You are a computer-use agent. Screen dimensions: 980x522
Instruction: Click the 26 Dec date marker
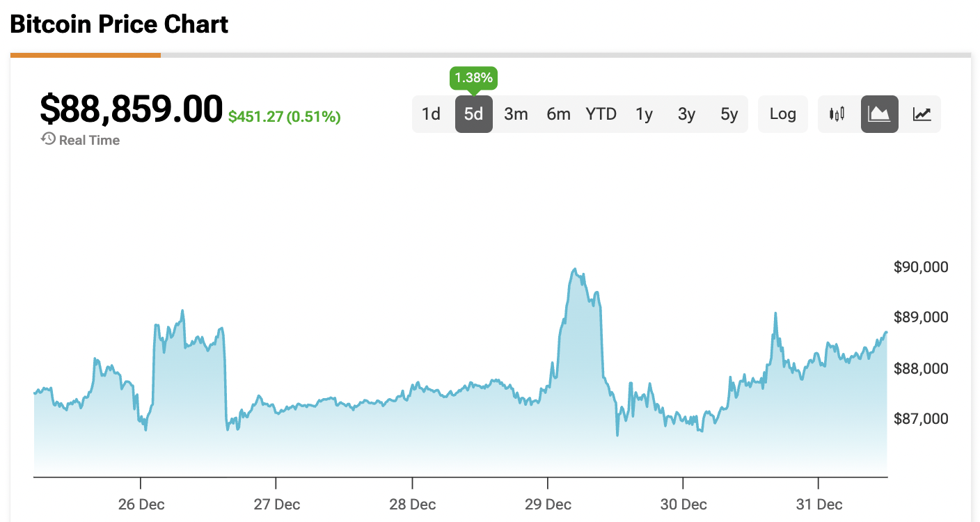tap(141, 504)
